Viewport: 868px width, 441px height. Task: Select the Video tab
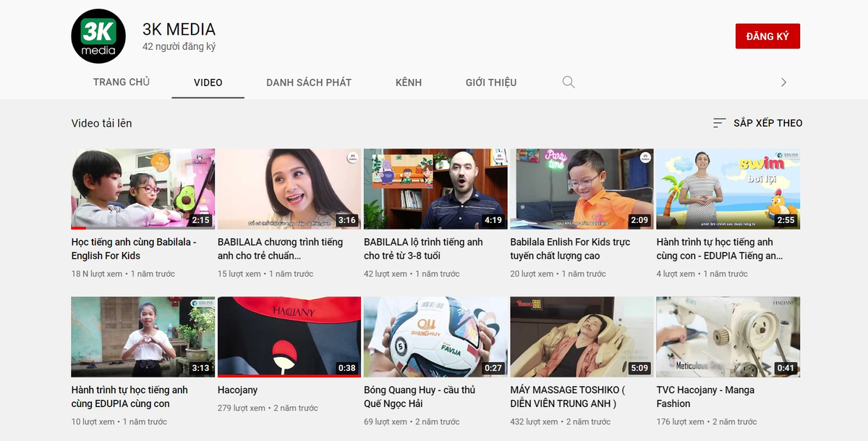click(208, 83)
